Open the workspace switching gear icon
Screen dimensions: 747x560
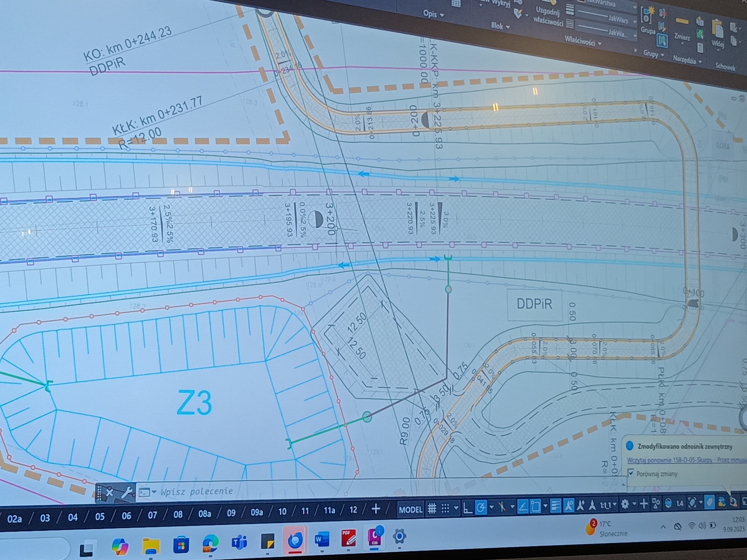[625, 505]
